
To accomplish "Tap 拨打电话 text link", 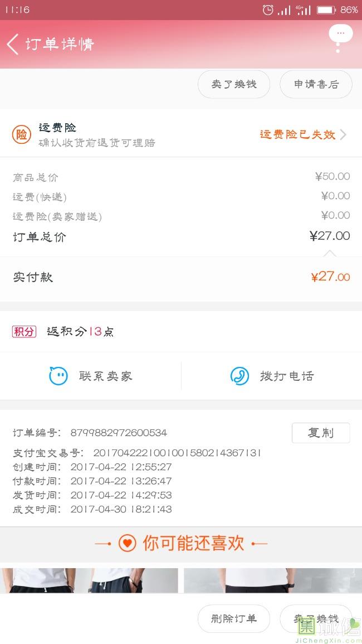I will coord(287,376).
